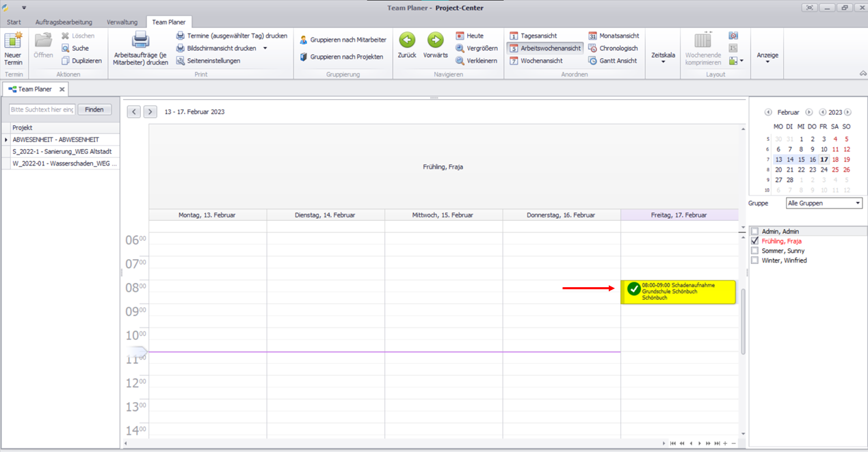Click the vertical calendar scrollbar

tap(743, 321)
